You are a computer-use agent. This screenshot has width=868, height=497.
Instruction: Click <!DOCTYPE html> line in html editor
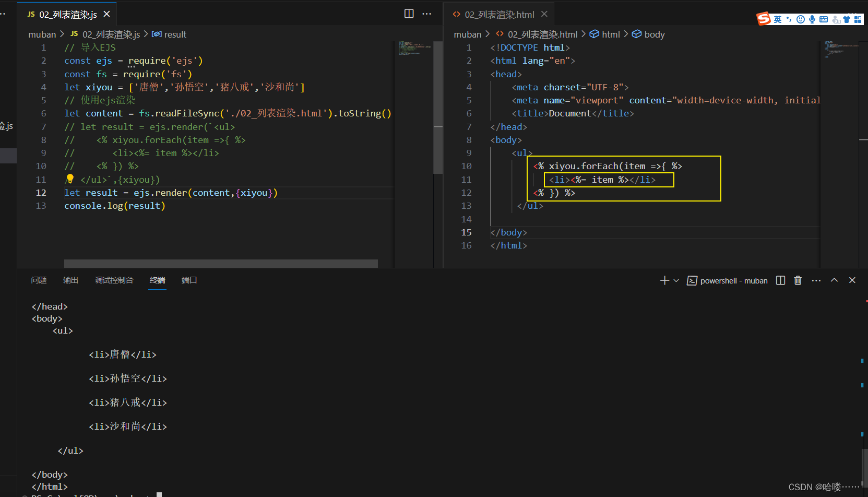[x=530, y=48]
